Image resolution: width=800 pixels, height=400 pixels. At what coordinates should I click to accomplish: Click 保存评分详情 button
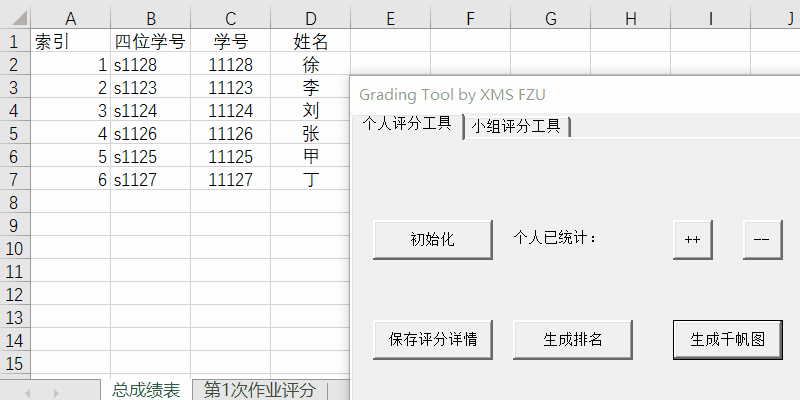pyautogui.click(x=433, y=339)
